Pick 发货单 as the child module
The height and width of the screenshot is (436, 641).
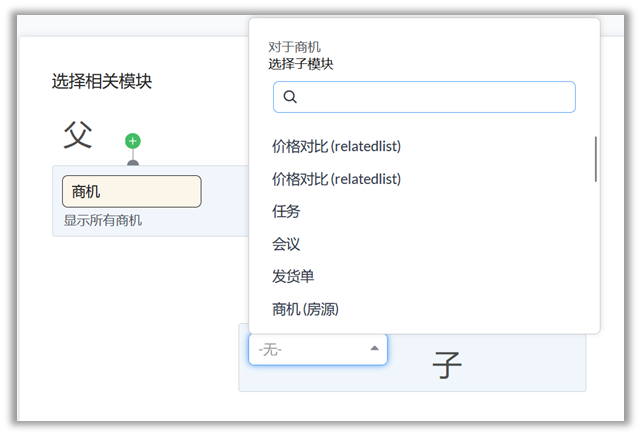(x=293, y=276)
